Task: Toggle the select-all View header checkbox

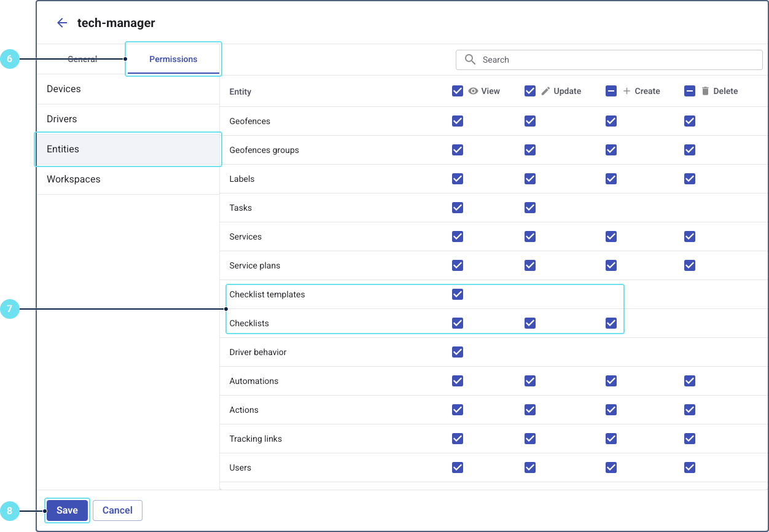Action: 457,91
